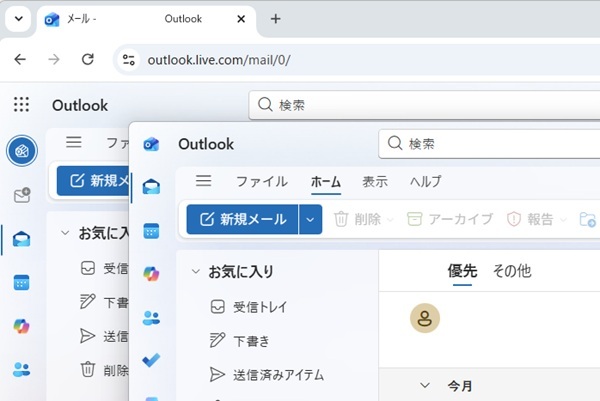The width and height of the screenshot is (600, 401).
Task: Open the tab search dropdown chevron
Action: click(x=18, y=19)
